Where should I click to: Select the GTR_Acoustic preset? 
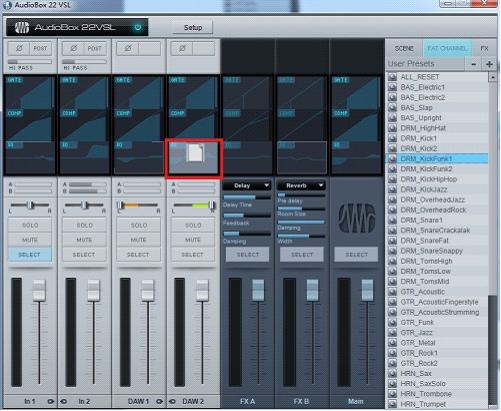click(x=437, y=292)
